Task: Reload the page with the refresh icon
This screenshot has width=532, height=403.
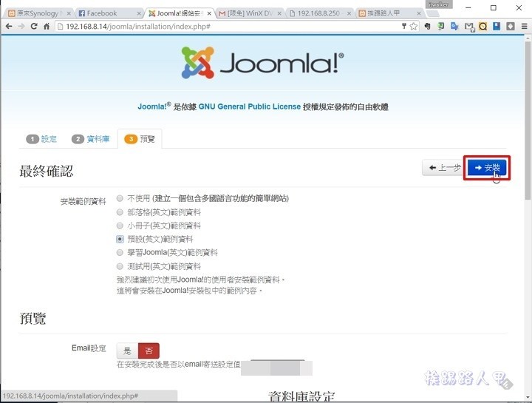Action: (x=34, y=26)
